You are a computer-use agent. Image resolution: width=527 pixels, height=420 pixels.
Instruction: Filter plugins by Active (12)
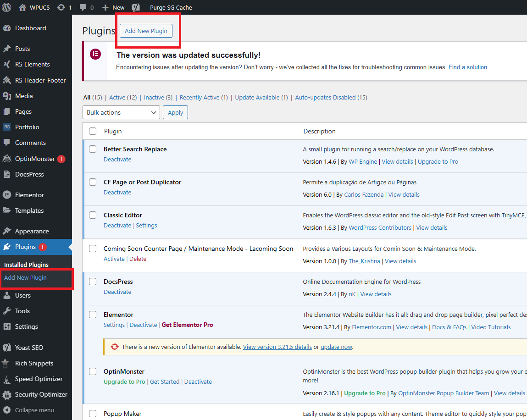click(123, 98)
